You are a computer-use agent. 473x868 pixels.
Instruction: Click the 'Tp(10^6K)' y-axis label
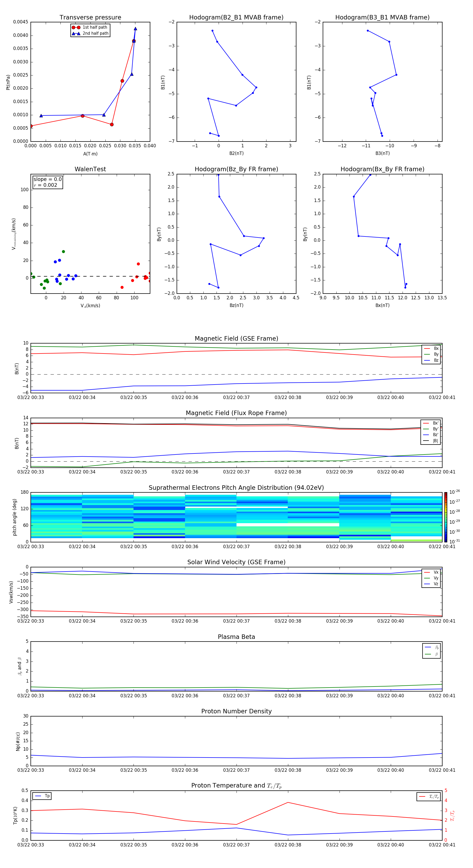coord(15,815)
